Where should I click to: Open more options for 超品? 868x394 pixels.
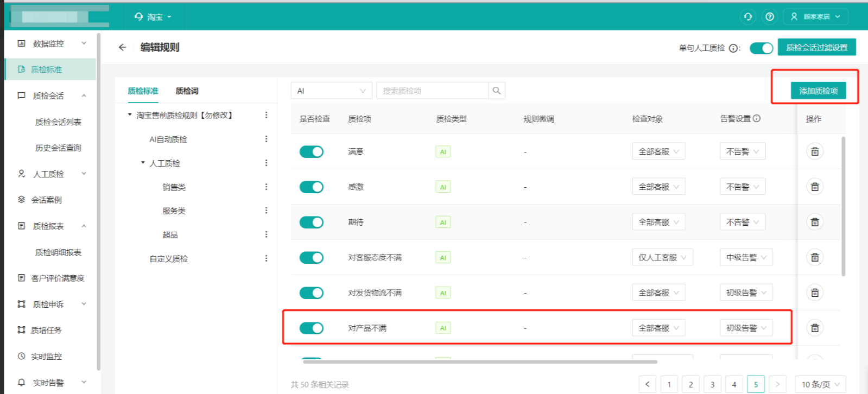point(266,234)
